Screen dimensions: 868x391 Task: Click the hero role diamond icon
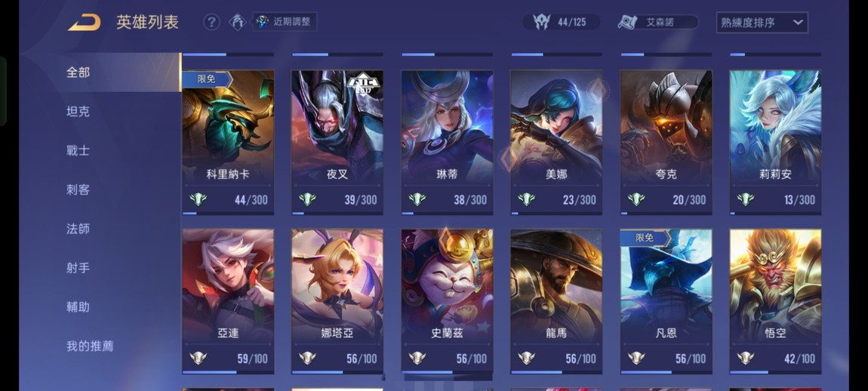[238, 22]
